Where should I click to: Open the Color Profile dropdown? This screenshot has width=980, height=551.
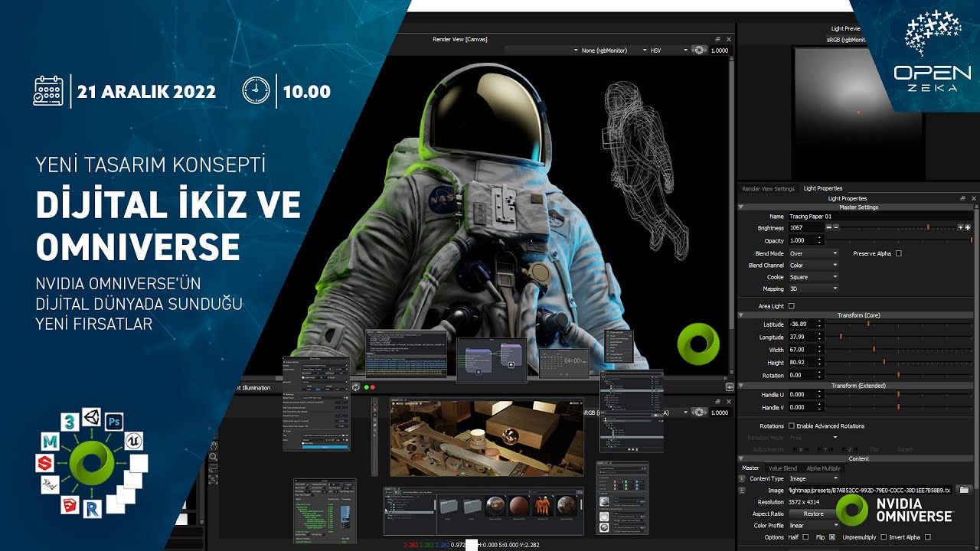(814, 526)
